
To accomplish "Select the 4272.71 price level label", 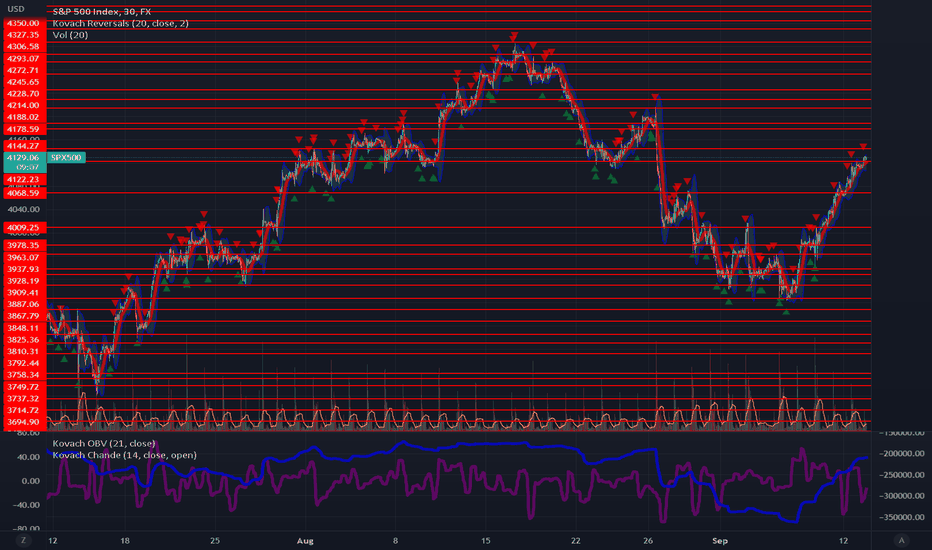I will (x=24, y=70).
